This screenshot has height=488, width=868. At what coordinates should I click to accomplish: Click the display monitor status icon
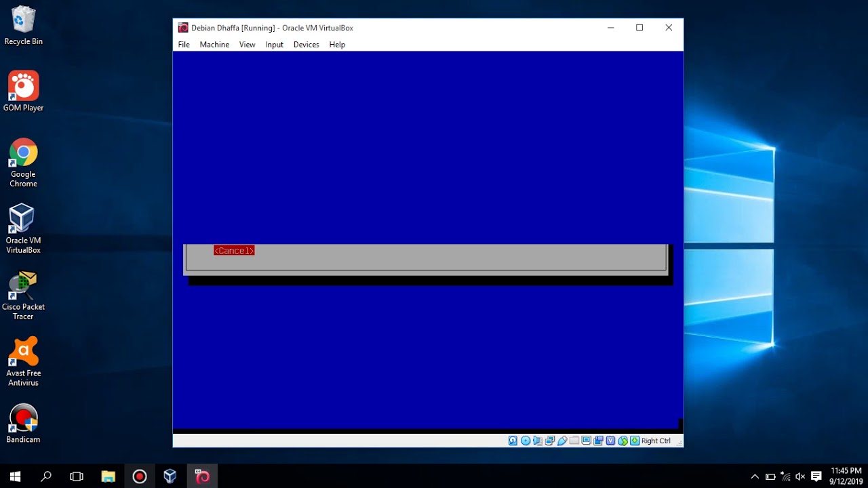coord(587,441)
